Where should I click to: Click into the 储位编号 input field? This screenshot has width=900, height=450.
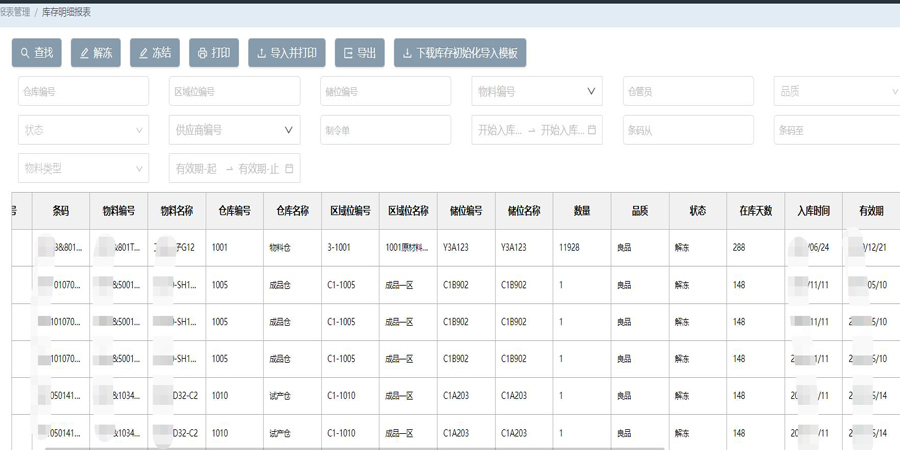(x=385, y=91)
